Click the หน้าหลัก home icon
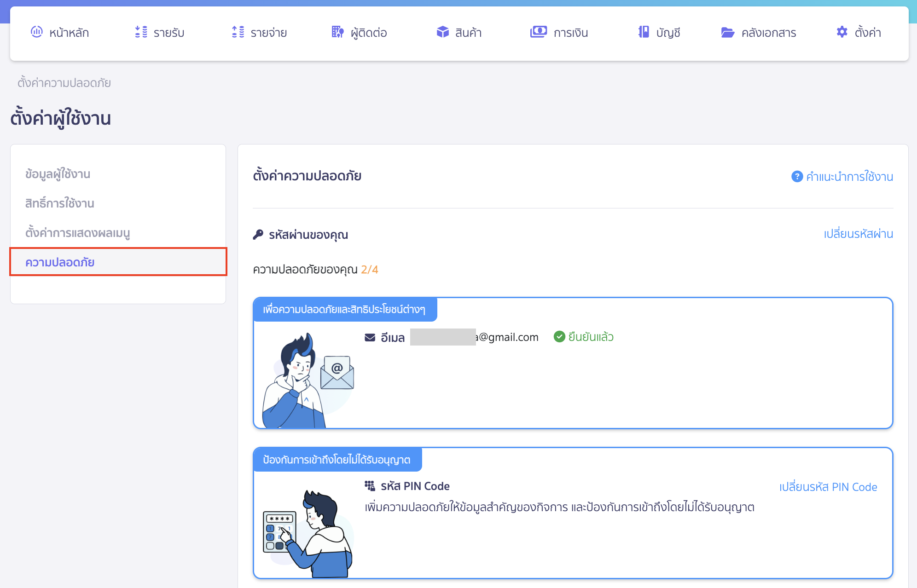Image resolution: width=917 pixels, height=588 pixels. click(x=37, y=32)
